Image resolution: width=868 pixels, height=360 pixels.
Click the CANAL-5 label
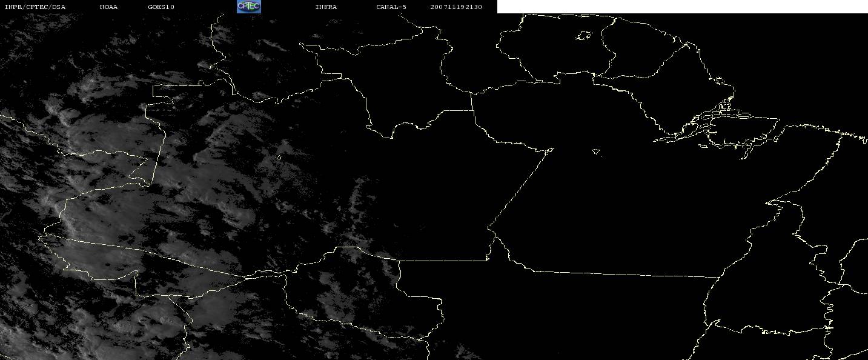391,7
